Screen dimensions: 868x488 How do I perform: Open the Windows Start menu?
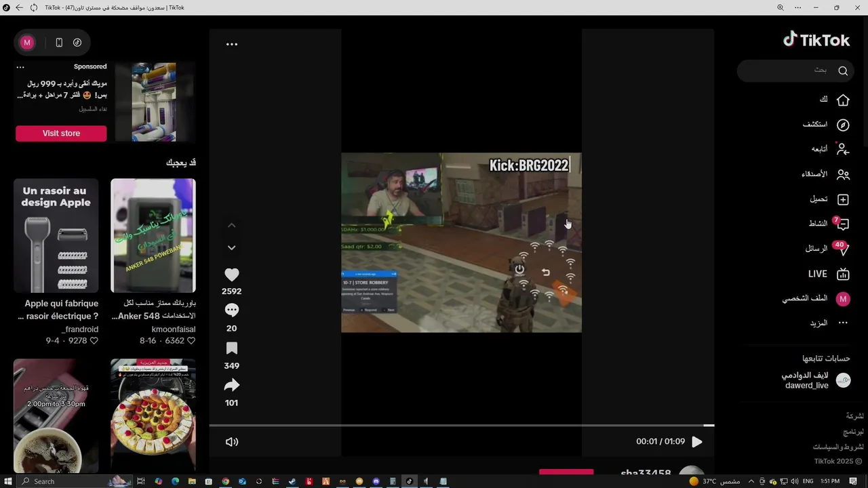[7, 481]
